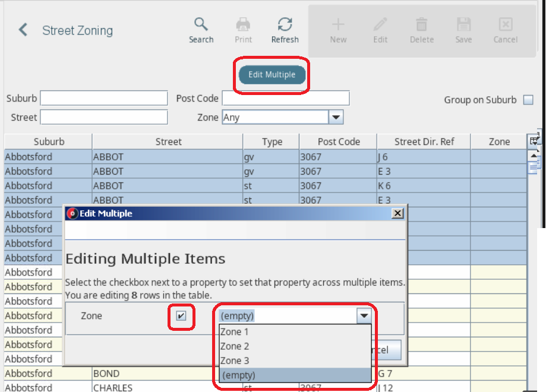This screenshot has width=546, height=392.
Task: Click into the Street filter field
Action: tap(104, 117)
